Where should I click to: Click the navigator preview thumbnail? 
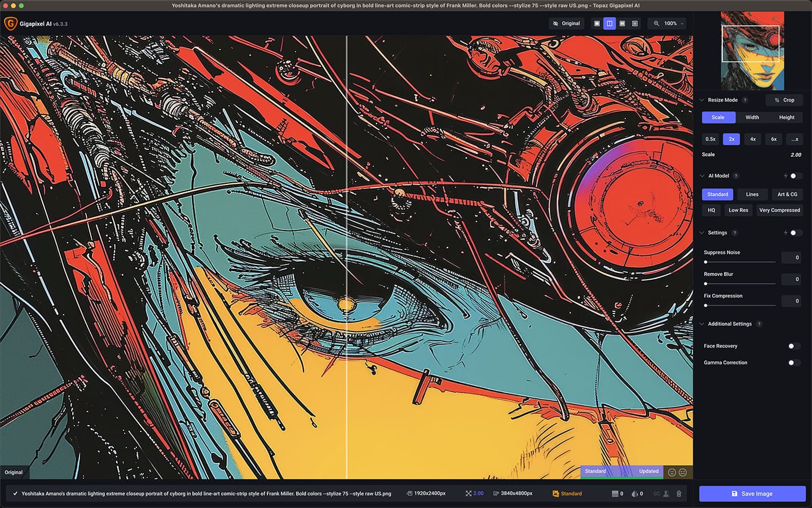click(x=752, y=51)
